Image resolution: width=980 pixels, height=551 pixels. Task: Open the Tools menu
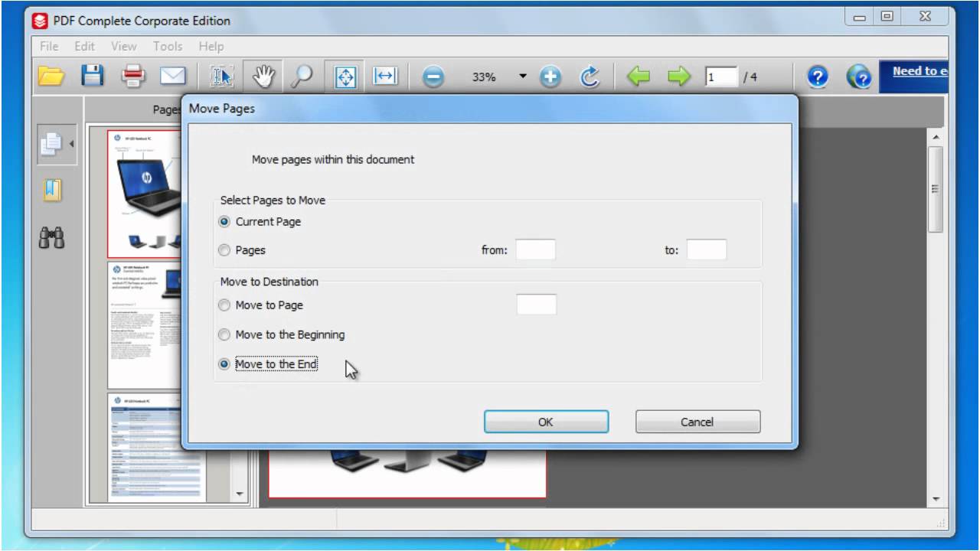coord(168,47)
